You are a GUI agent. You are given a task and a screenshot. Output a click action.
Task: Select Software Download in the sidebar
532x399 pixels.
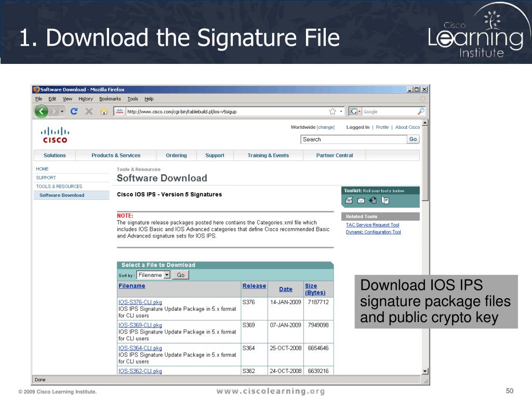click(x=62, y=195)
